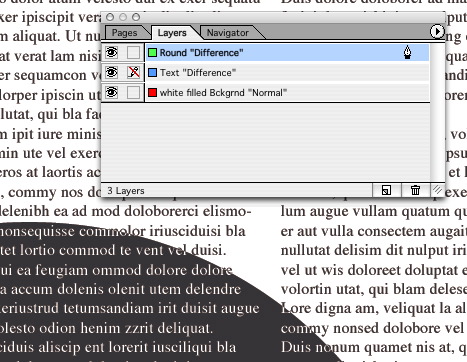Click blue color swatch of Text layer

152,72
